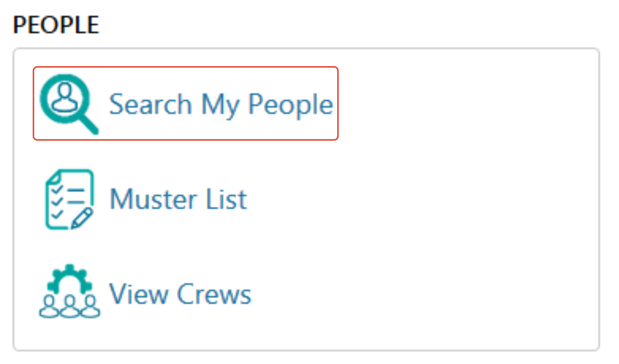Click the word "List" in Muster List
This screenshot has height=364, width=619.
point(226,199)
